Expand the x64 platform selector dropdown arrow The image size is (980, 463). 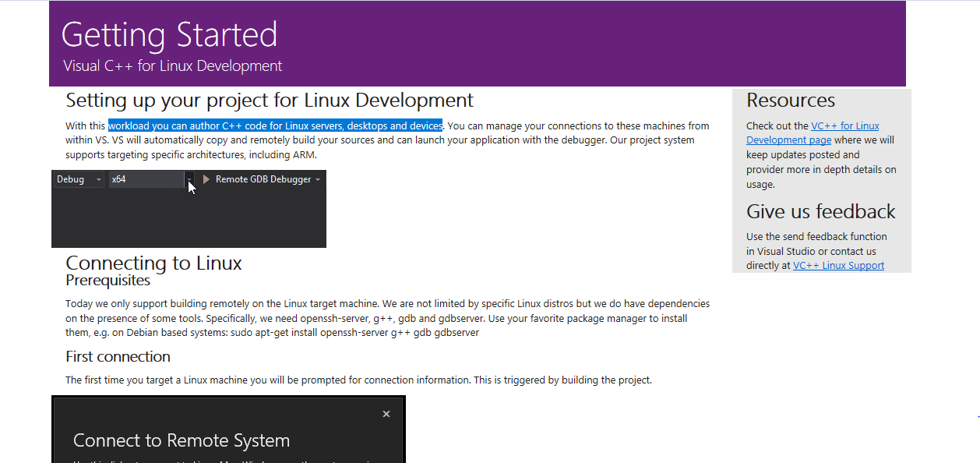pyautogui.click(x=189, y=180)
